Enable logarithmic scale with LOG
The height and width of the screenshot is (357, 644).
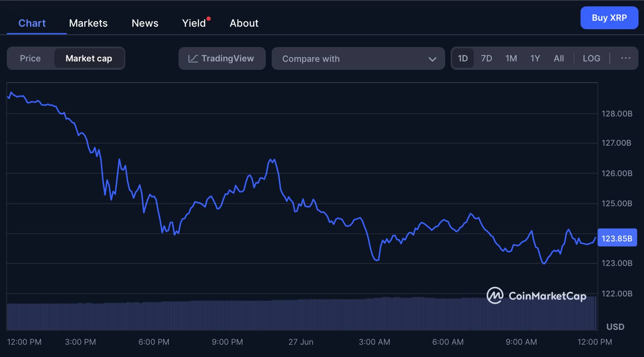tap(591, 58)
